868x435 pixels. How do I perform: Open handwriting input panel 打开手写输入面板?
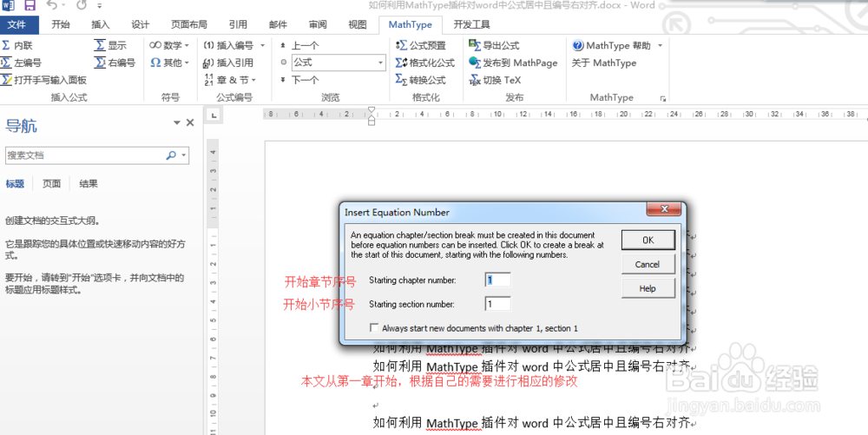pyautogui.click(x=43, y=80)
